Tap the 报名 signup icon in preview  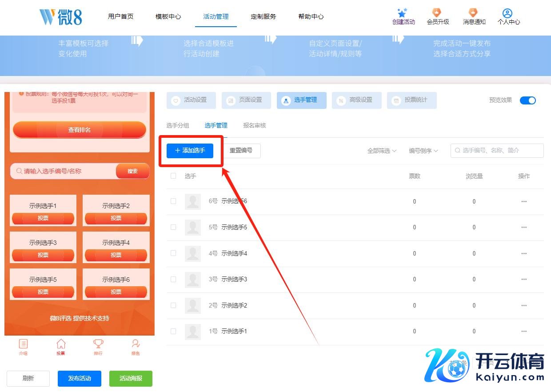[136, 344]
